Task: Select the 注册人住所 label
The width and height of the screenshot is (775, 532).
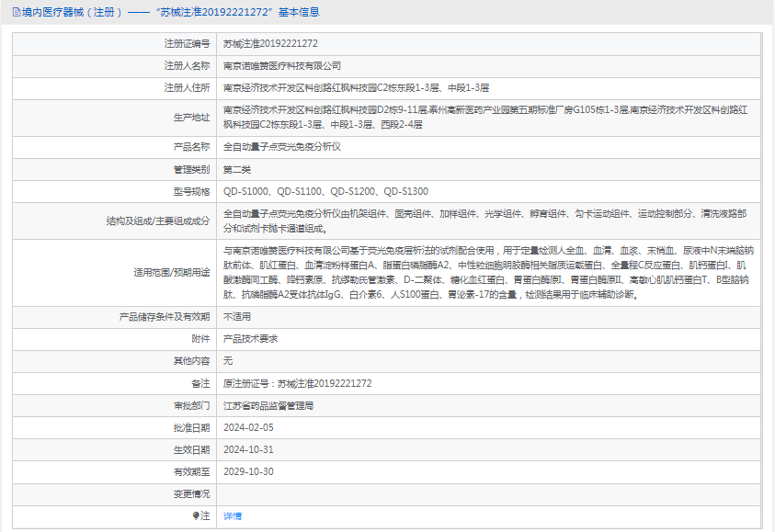Action: click(187, 88)
